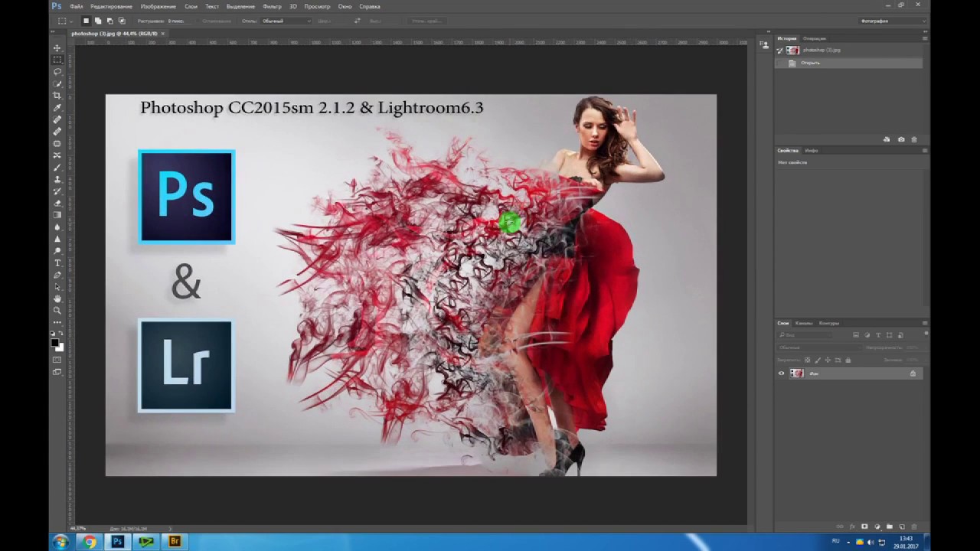This screenshot has height=551, width=980.
Task: Open layer blend mode dropdown
Action: (x=820, y=347)
